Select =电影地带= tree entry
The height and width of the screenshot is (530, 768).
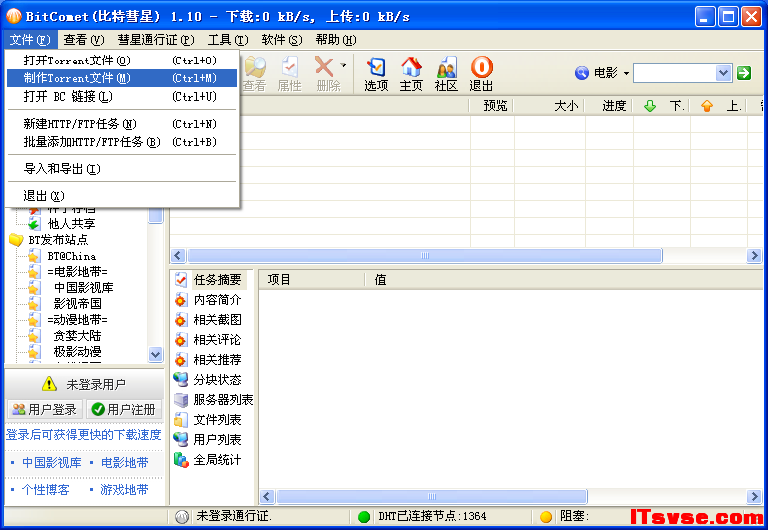77,272
